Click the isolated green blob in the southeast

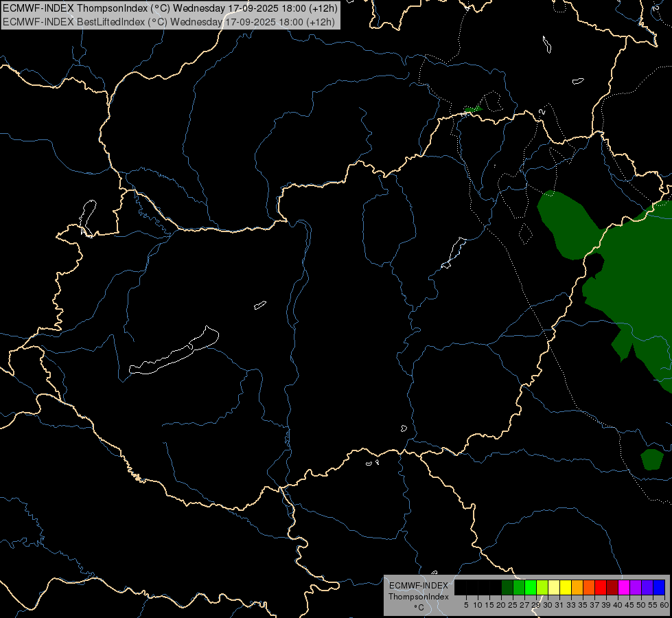click(652, 459)
